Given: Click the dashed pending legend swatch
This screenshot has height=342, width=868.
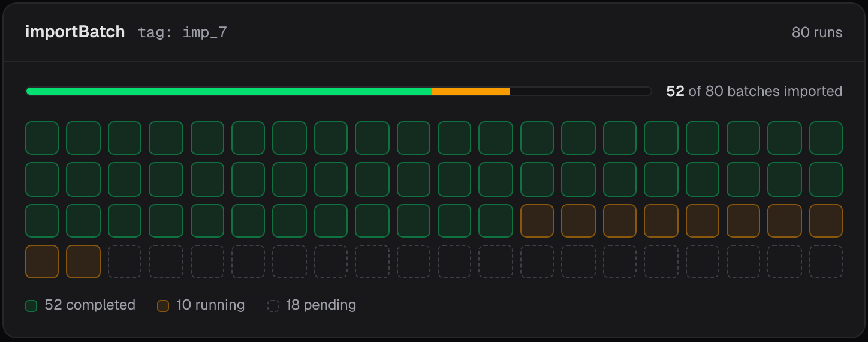Looking at the screenshot, I should coord(273,306).
